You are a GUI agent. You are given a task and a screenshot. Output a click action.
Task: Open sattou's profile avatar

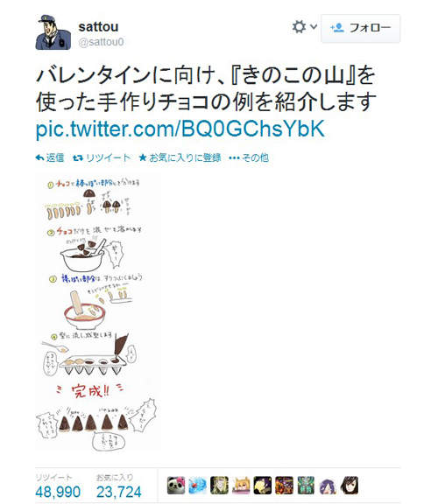[x=53, y=32]
